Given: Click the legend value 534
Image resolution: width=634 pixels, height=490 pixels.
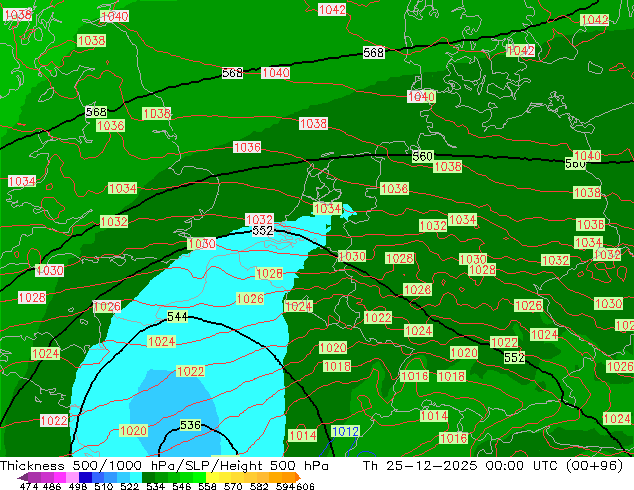Looking at the screenshot, I should pyautogui.click(x=156, y=486).
